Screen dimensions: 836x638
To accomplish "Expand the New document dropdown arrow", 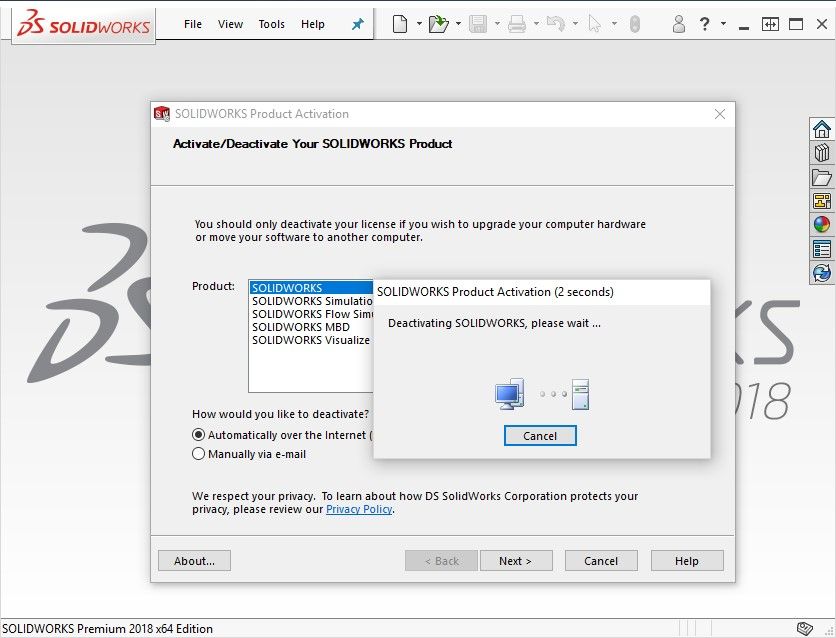I will pos(419,24).
